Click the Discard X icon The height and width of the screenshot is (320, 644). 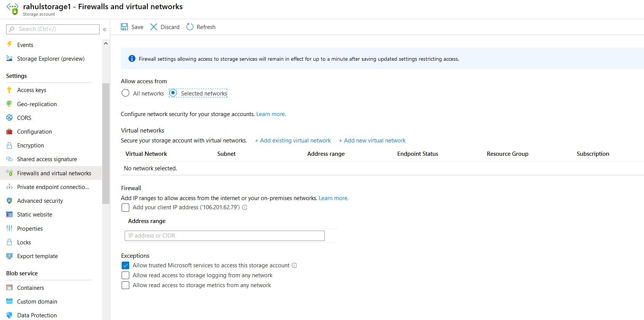[154, 27]
